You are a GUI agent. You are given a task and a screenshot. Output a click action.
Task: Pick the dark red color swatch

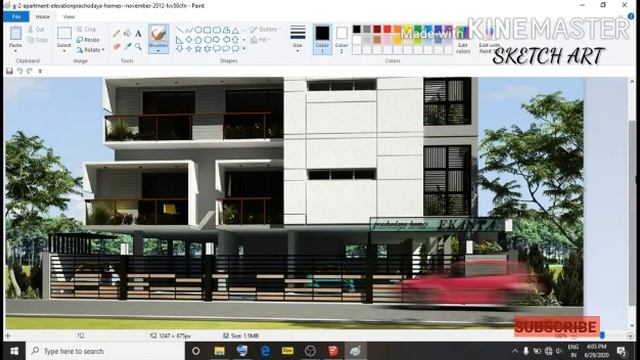(377, 29)
